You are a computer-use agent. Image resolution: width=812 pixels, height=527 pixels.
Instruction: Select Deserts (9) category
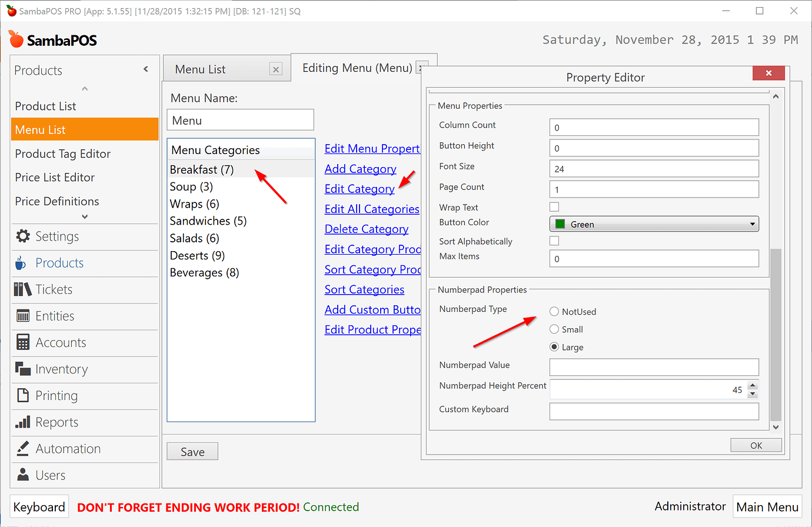click(241, 255)
